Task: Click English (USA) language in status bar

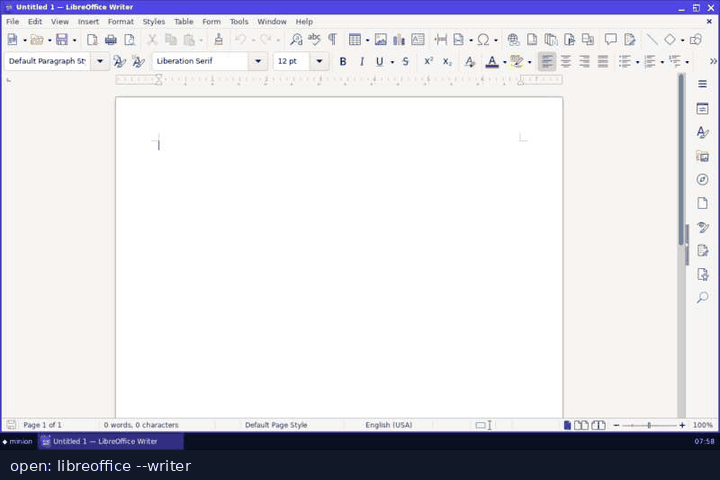Action: point(388,425)
